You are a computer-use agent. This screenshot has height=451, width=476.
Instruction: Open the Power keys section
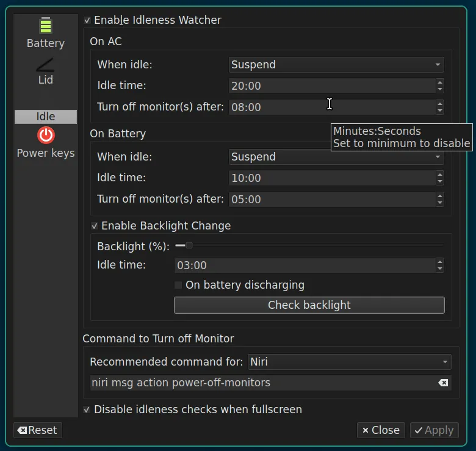tap(45, 142)
